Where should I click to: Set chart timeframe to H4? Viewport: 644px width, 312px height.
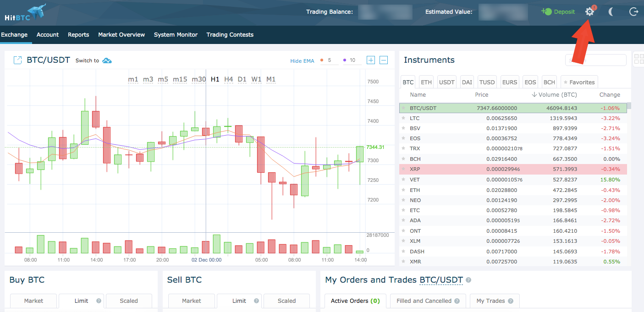click(229, 79)
